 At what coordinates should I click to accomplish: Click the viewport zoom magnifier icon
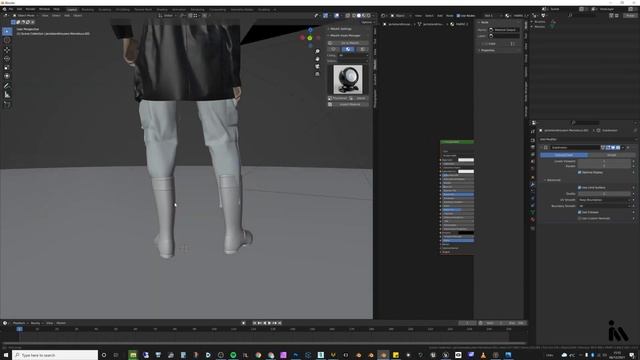[x=317, y=51]
